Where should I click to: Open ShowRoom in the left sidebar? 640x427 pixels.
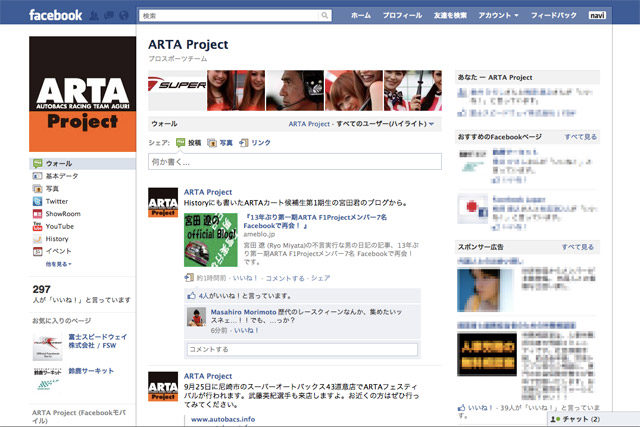(x=62, y=214)
